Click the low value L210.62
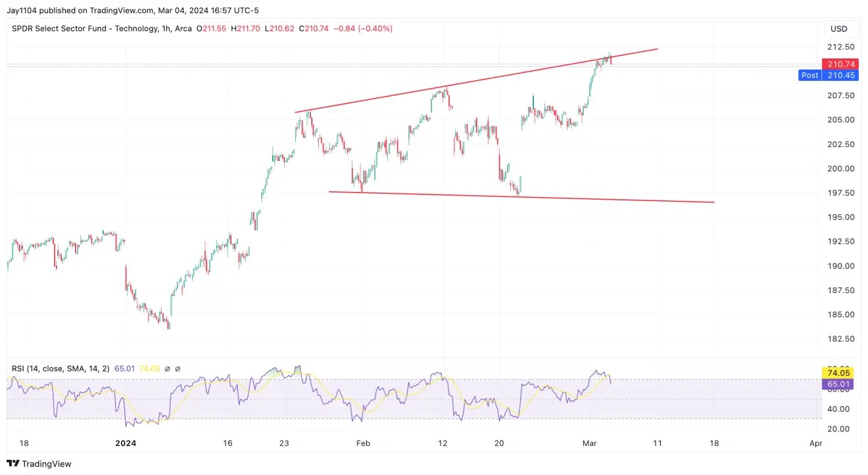 [280, 29]
